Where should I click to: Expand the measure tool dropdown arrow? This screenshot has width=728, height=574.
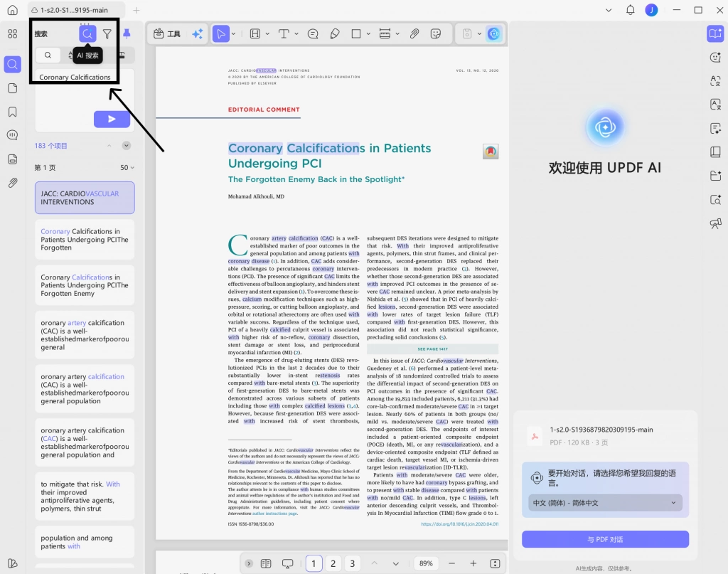397,34
